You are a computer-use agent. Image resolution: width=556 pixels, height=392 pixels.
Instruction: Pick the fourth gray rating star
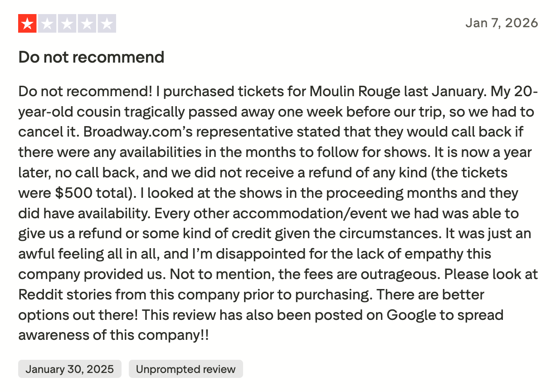click(x=87, y=24)
